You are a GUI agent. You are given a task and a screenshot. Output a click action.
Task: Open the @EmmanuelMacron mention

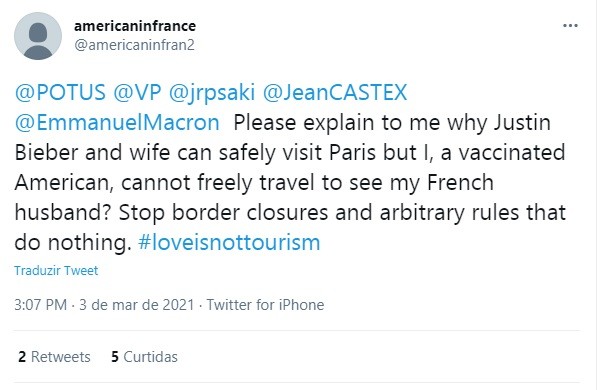(117, 123)
